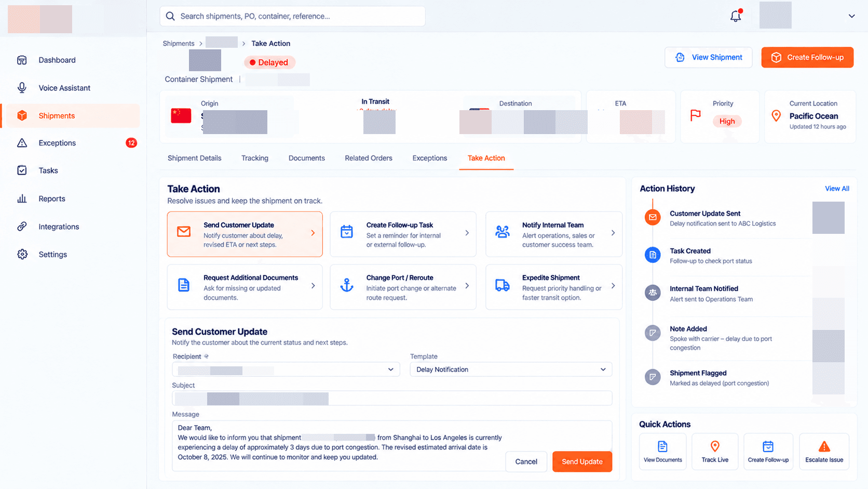
Task: Expand the Notify Internal Team chevron
Action: pos(613,233)
